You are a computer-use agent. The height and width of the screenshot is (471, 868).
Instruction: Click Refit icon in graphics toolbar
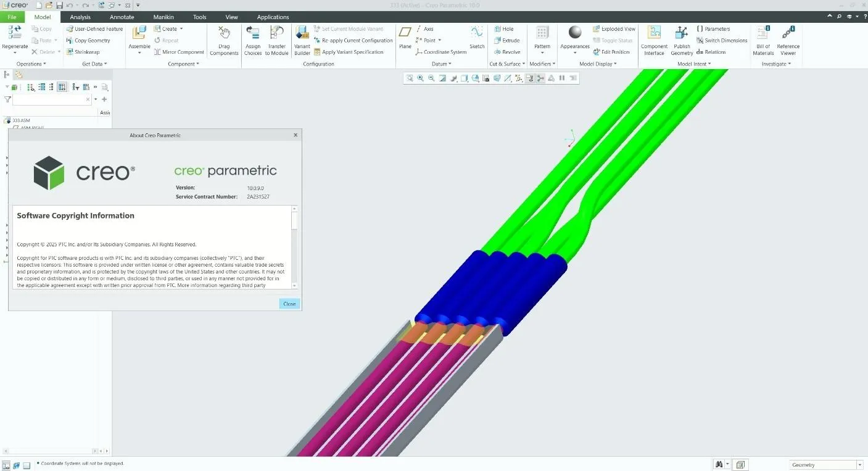410,78
